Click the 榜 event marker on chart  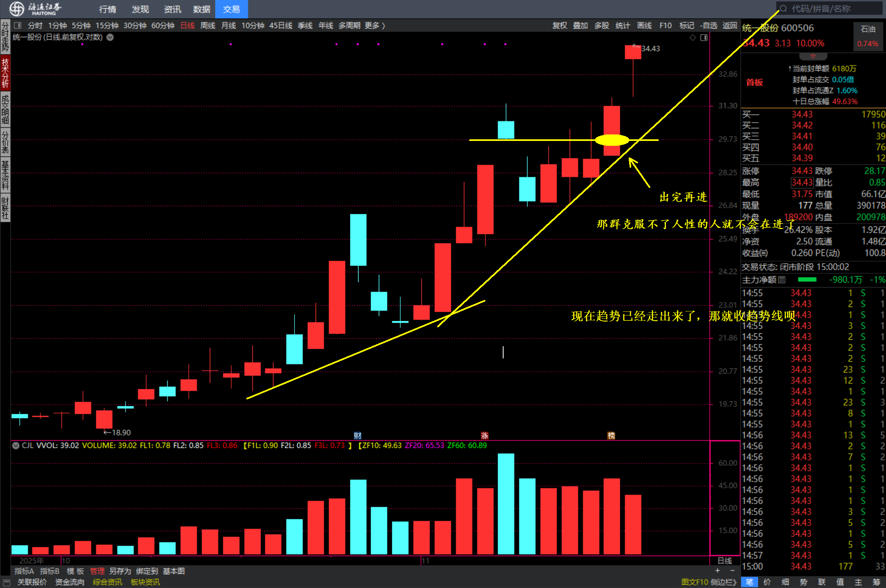tap(611, 436)
